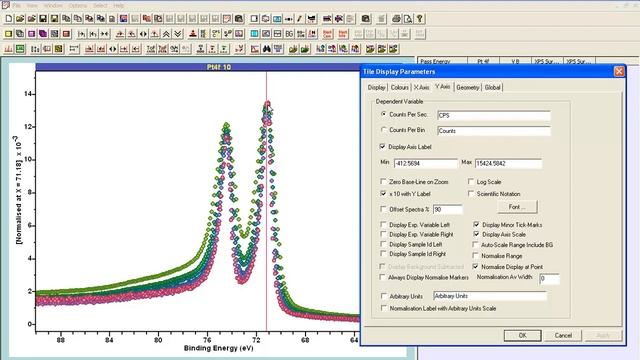Click the first red-text toolbar icon
The height and width of the screenshot is (360, 640).
pyautogui.click(x=327, y=34)
